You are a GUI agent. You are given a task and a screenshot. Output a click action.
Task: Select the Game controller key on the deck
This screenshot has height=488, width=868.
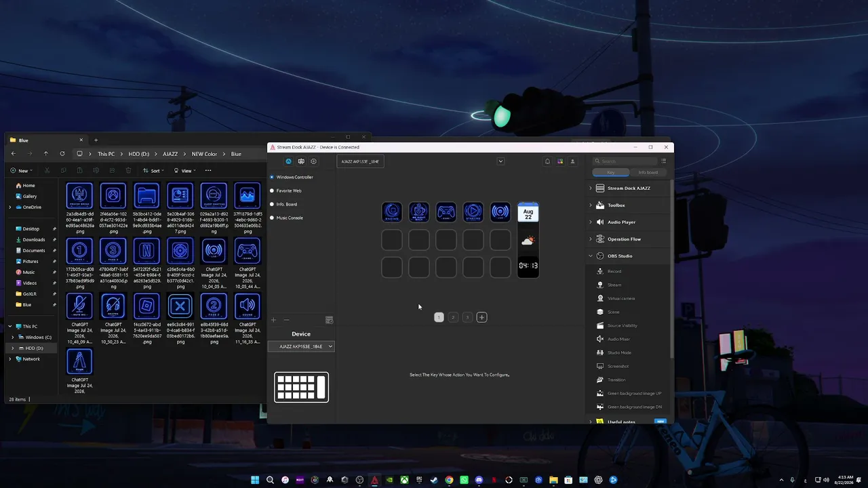446,212
